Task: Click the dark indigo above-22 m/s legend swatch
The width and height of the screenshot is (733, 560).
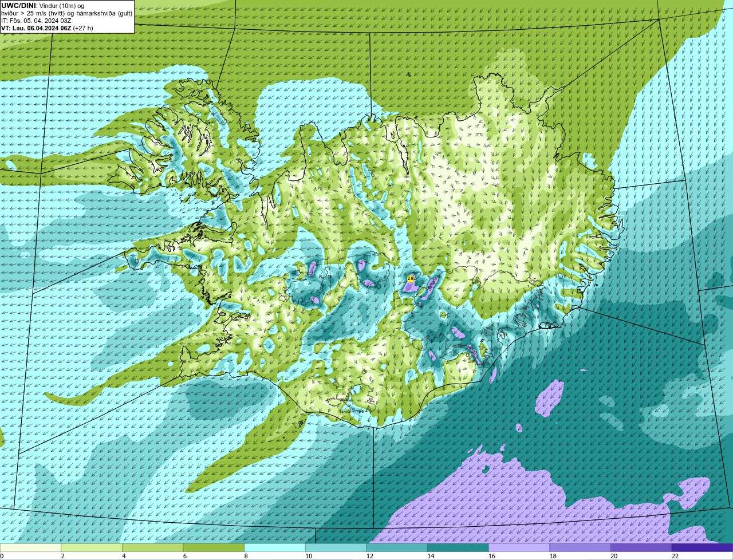Action: [x=703, y=547]
